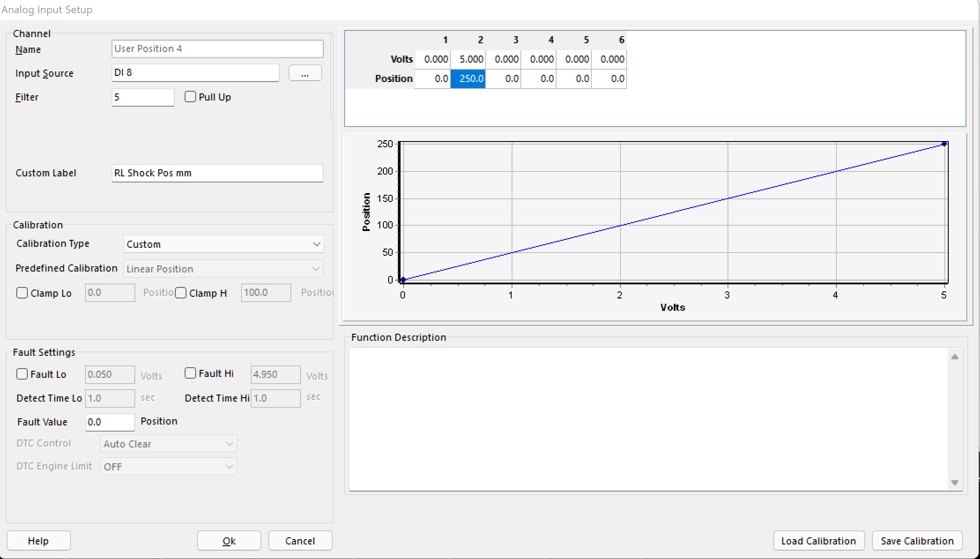
Task: Enable the Fault Lo checkbox
Action: click(22, 374)
